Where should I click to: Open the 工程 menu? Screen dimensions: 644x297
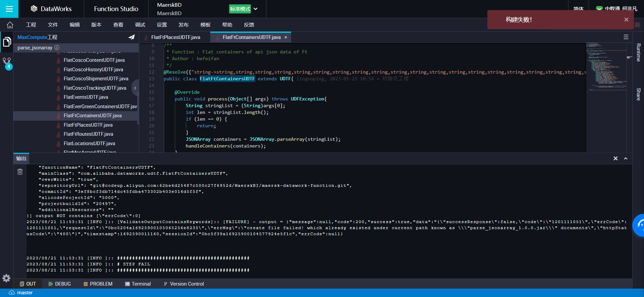(31, 25)
